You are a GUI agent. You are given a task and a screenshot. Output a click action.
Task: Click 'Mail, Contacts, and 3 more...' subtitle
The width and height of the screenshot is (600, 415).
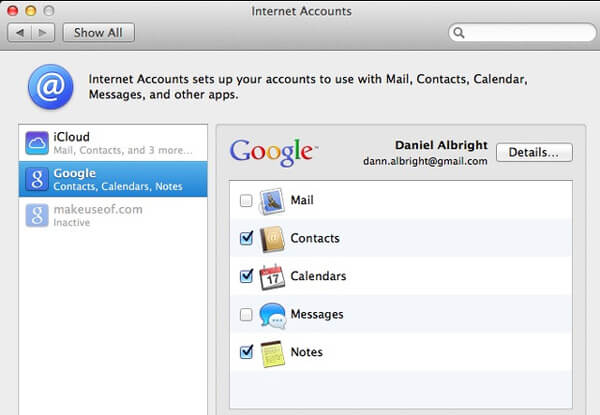coord(123,150)
